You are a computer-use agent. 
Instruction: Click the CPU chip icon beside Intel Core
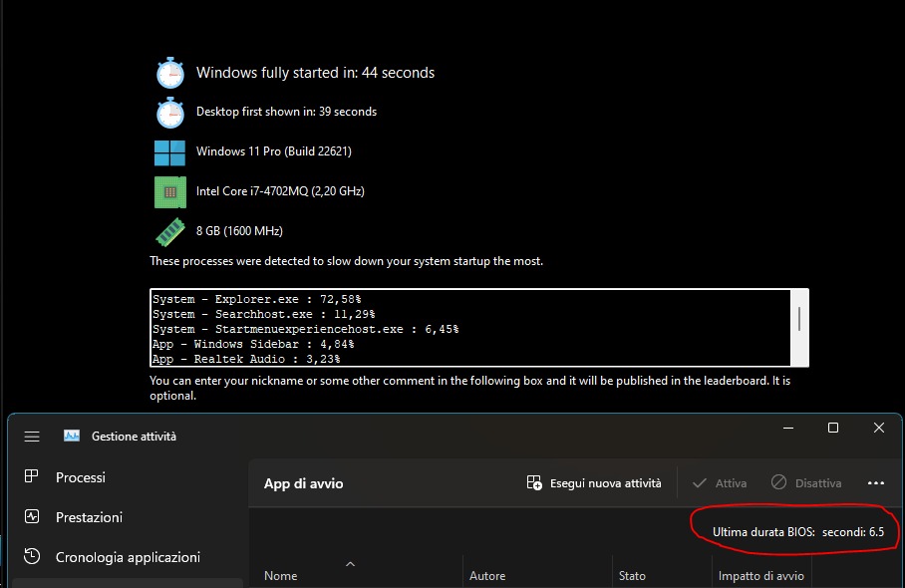pyautogui.click(x=170, y=192)
